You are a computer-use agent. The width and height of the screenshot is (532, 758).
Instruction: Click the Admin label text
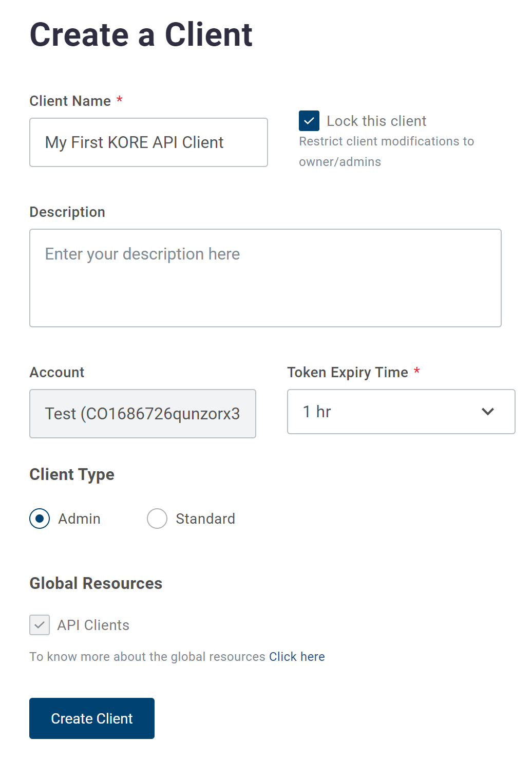[79, 519]
